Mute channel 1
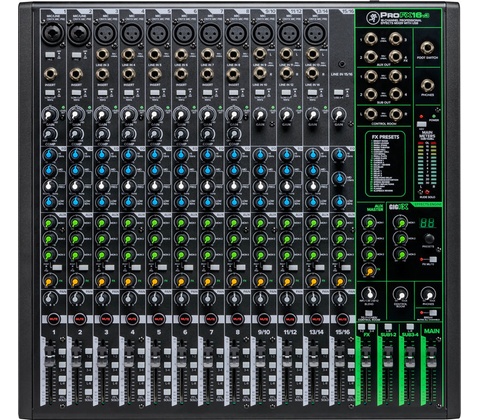This screenshot has width=480, height=420. coord(53,319)
